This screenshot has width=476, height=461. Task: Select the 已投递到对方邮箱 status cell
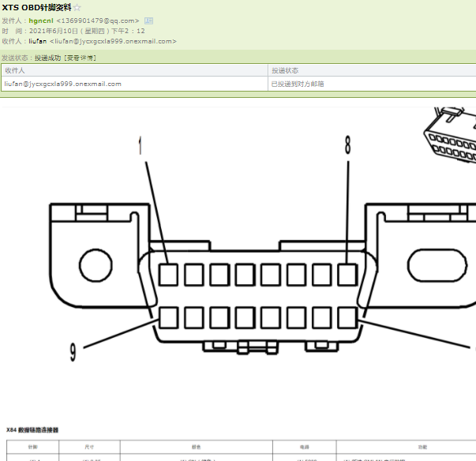pos(372,84)
